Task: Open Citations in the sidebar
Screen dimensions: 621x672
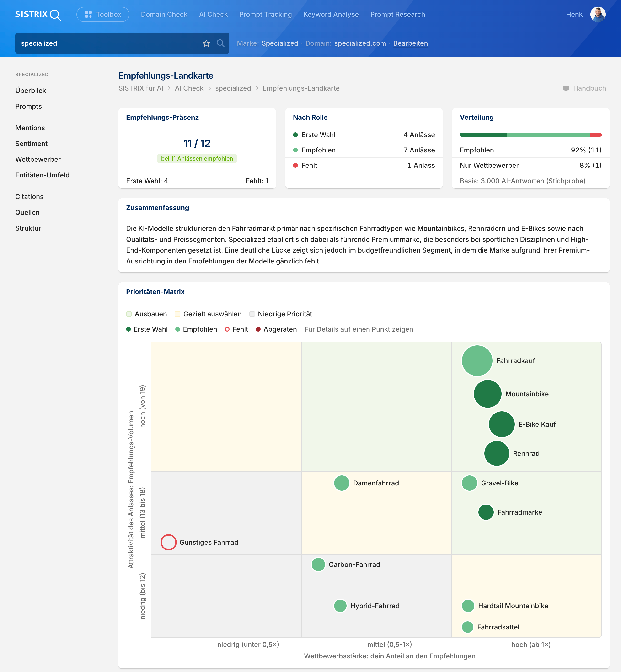Action: [29, 197]
